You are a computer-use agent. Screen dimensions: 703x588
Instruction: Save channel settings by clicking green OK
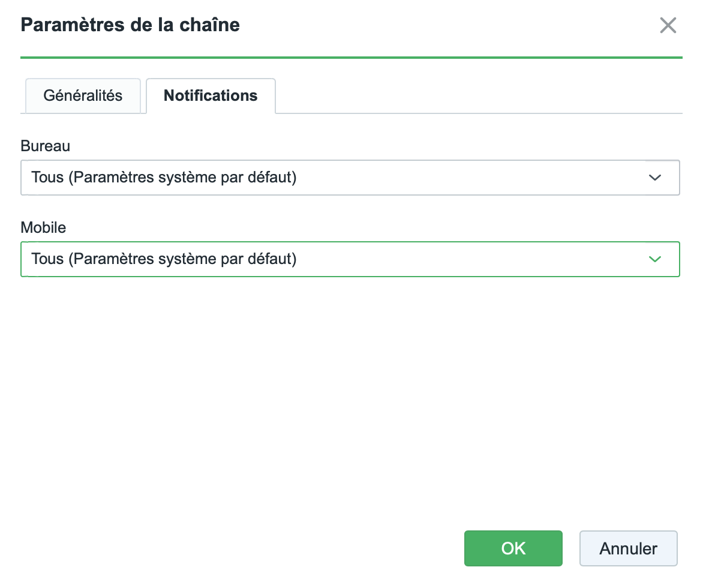513,548
